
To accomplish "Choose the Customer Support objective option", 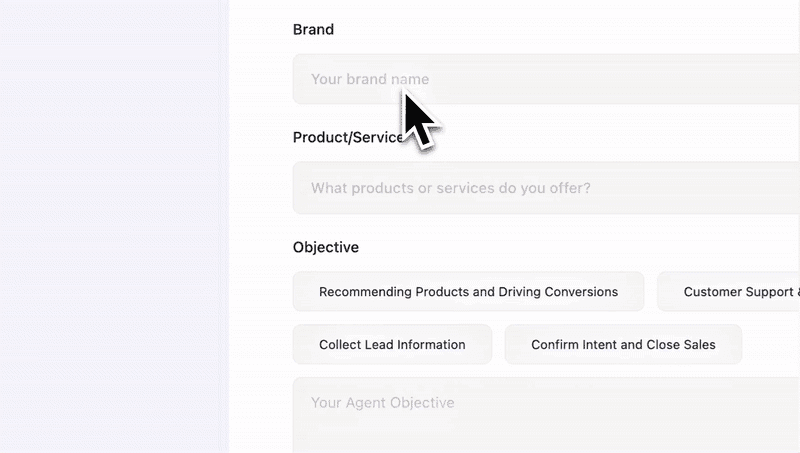I will tap(729, 292).
